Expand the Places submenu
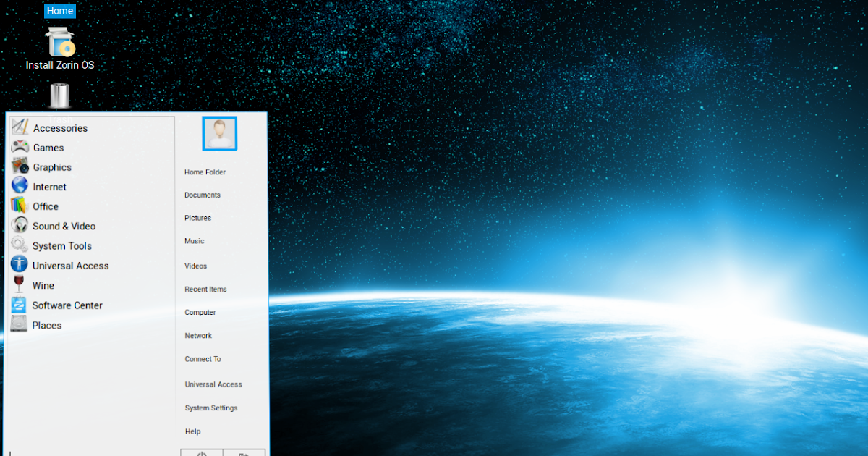The height and width of the screenshot is (456, 868). (46, 324)
